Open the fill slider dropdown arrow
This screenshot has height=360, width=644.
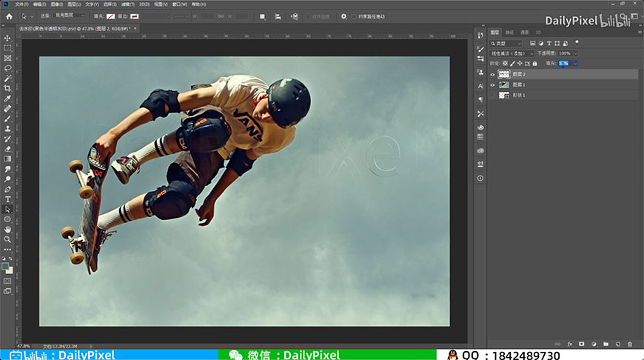tap(575, 63)
